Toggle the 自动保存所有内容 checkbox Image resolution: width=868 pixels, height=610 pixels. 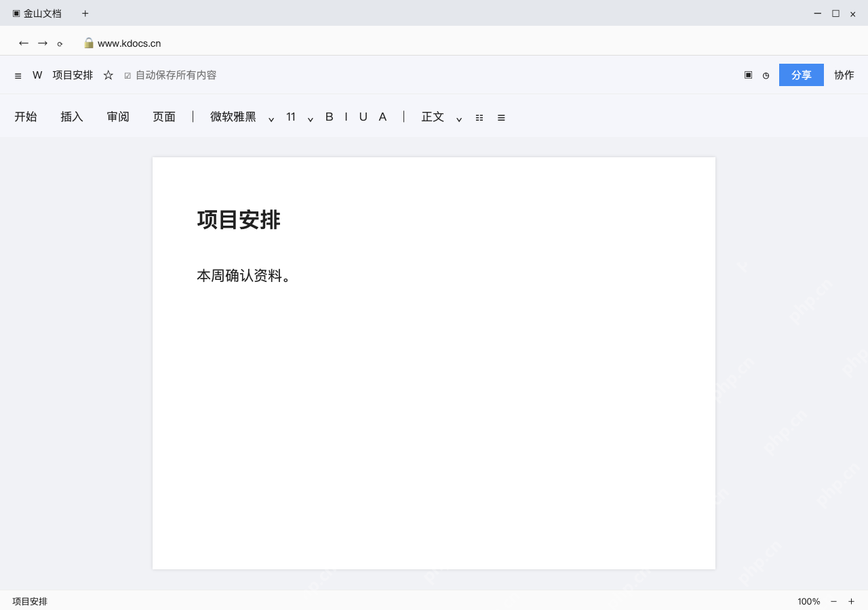click(127, 76)
